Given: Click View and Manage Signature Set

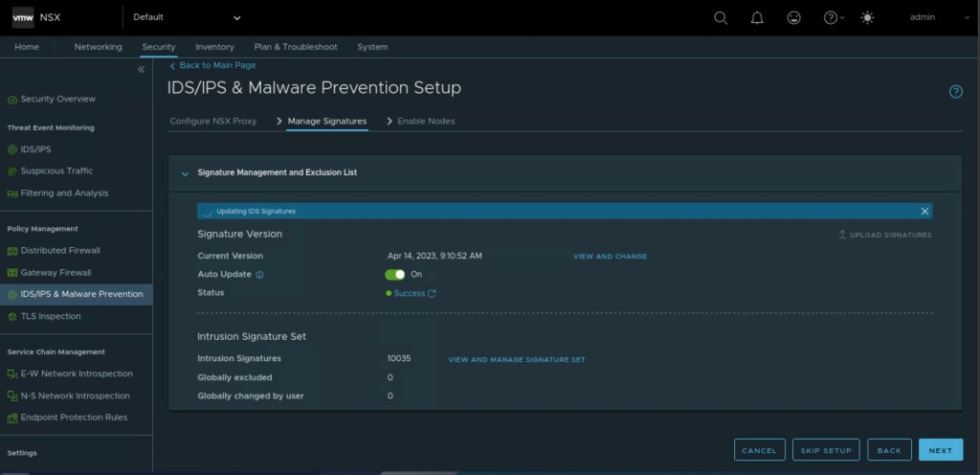Looking at the screenshot, I should (516, 360).
